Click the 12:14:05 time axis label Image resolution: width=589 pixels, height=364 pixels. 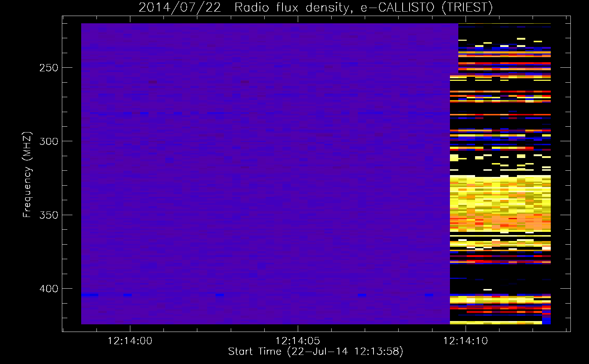[298, 341]
